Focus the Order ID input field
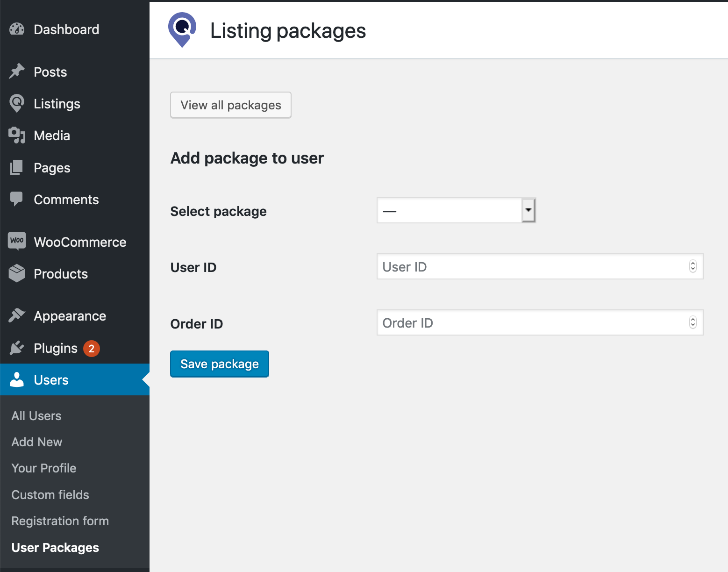Screen dimensions: 728x572 click(533, 322)
